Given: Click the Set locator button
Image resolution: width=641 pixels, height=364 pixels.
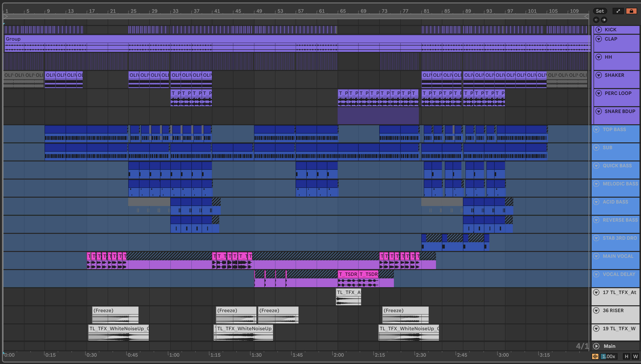Looking at the screenshot, I should tap(599, 11).
